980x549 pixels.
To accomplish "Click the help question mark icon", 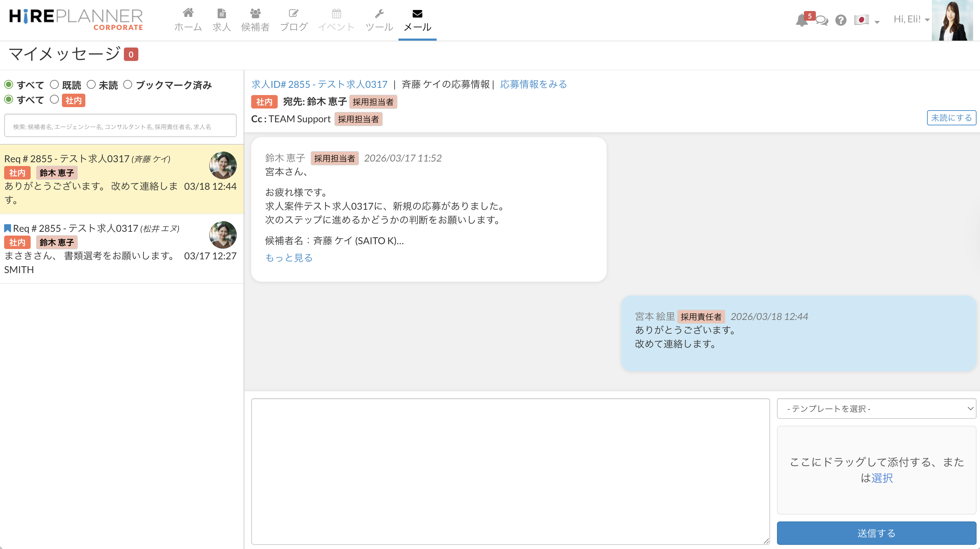I will 841,20.
